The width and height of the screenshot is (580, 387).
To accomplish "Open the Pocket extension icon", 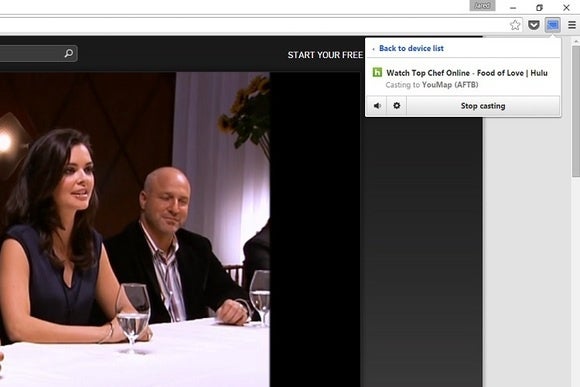I will (533, 25).
